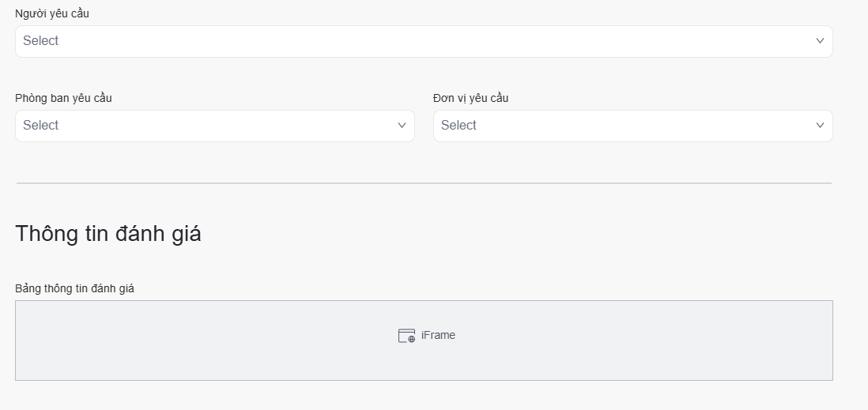Click the horizontal divider line above the heading

click(x=424, y=183)
